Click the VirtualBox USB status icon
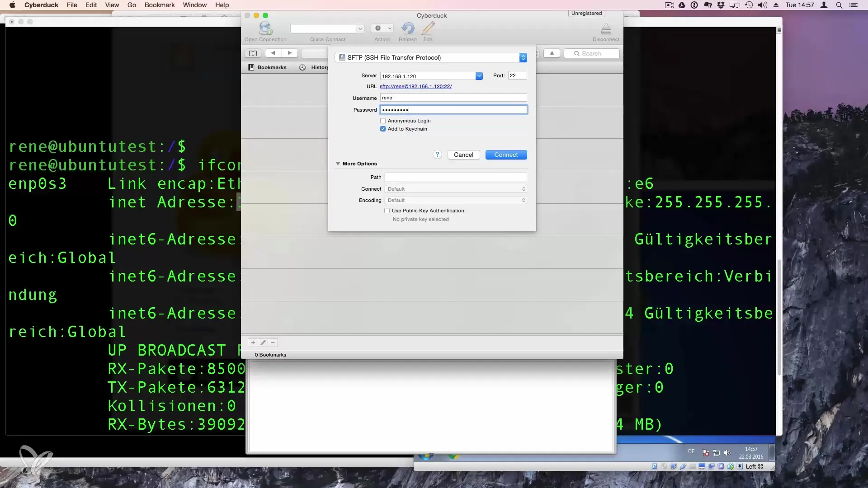Screen dimensions: 868x488 (x=683, y=466)
